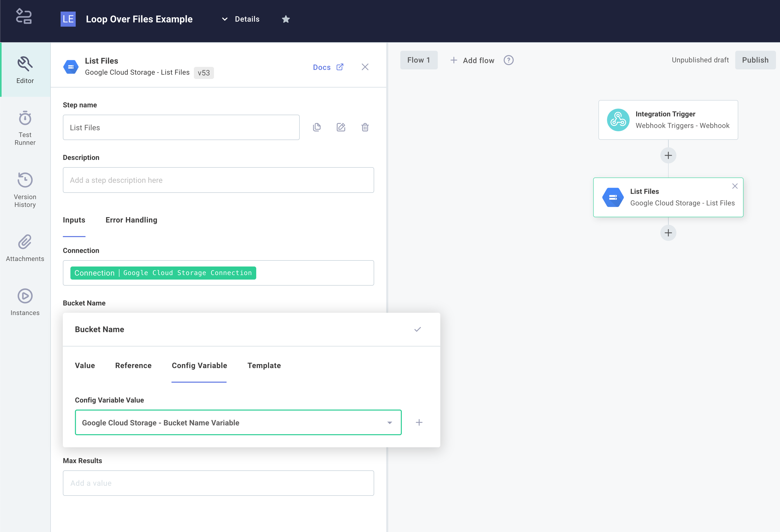780x532 pixels.
Task: Click the Loop Over Files Example title
Action: coord(139,19)
